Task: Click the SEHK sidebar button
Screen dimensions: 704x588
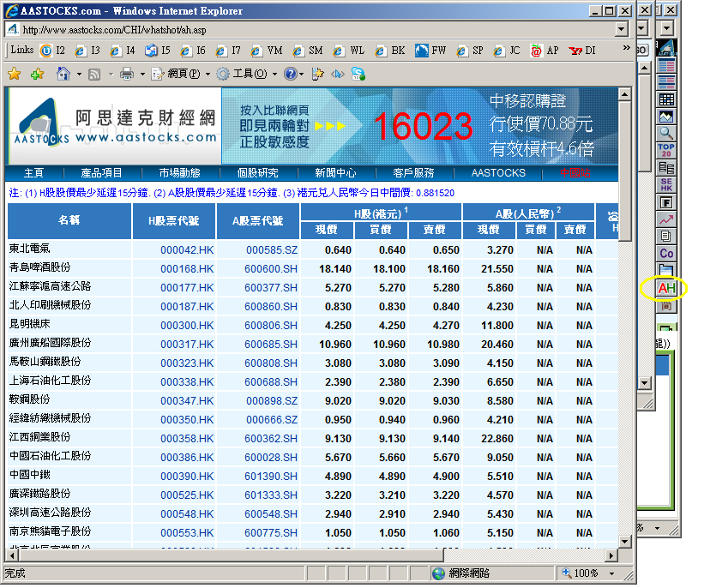Action: [666, 184]
